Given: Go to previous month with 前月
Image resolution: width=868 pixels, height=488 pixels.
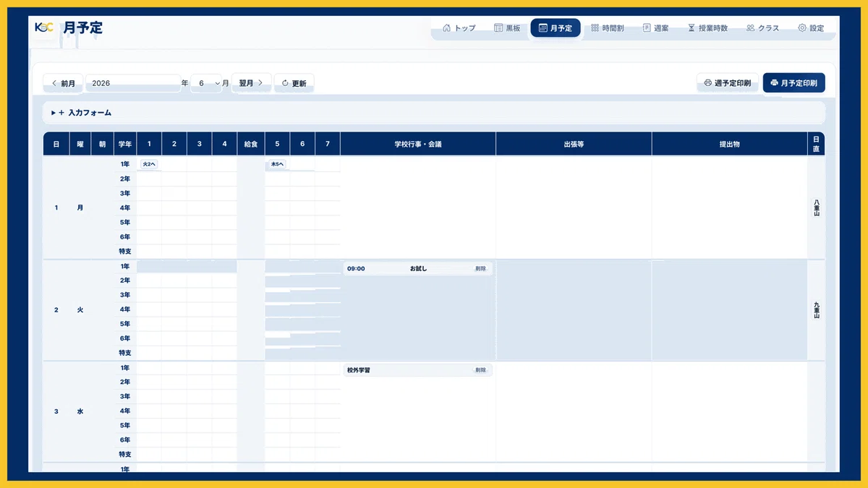Looking at the screenshot, I should point(64,83).
